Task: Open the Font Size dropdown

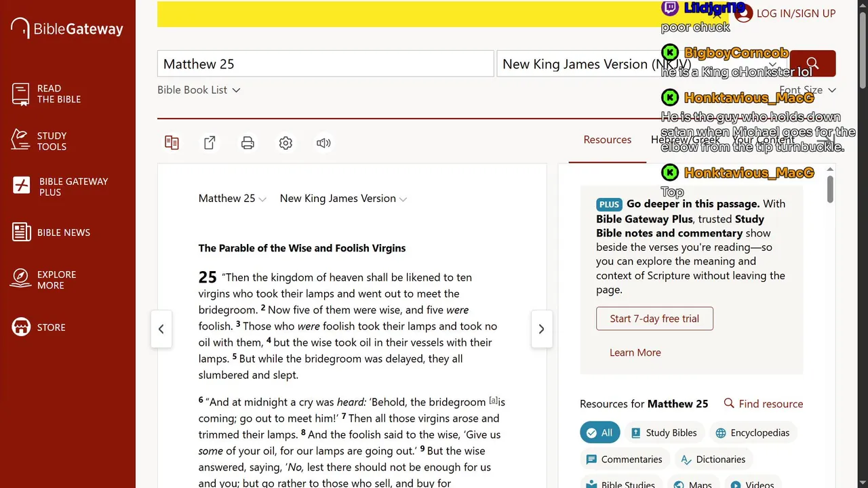Action: tap(807, 89)
